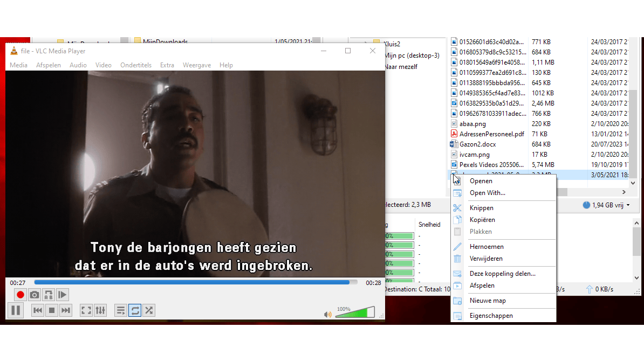Screen dimensions: 644x362
Task: Toggle the A-B loop button
Action: click(x=49, y=295)
